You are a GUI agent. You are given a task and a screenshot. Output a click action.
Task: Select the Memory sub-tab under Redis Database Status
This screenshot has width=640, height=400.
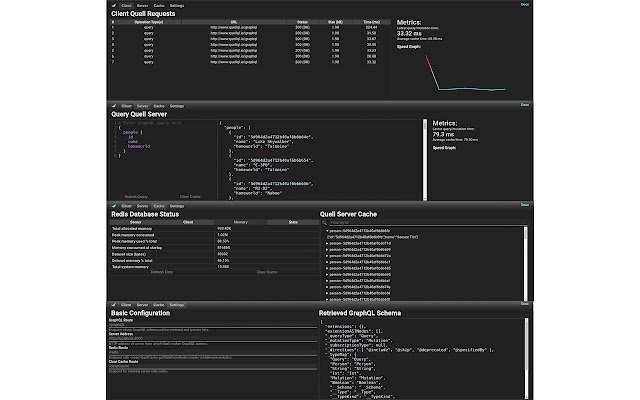[241, 222]
